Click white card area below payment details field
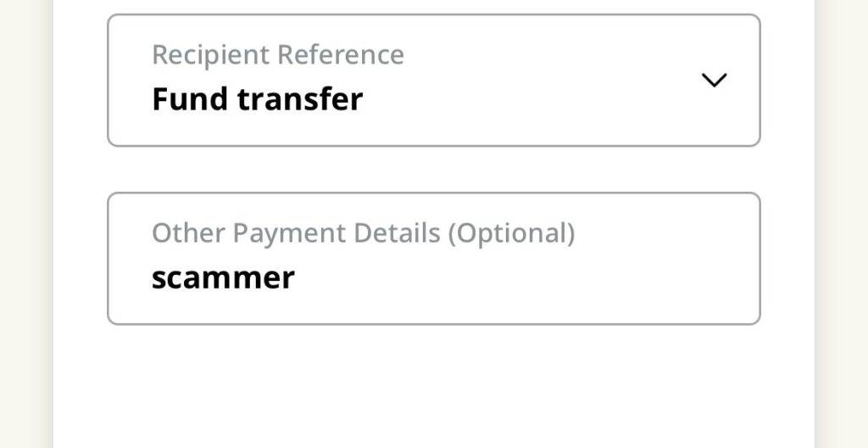Screen dimensions: 868x448 tap(433, 386)
